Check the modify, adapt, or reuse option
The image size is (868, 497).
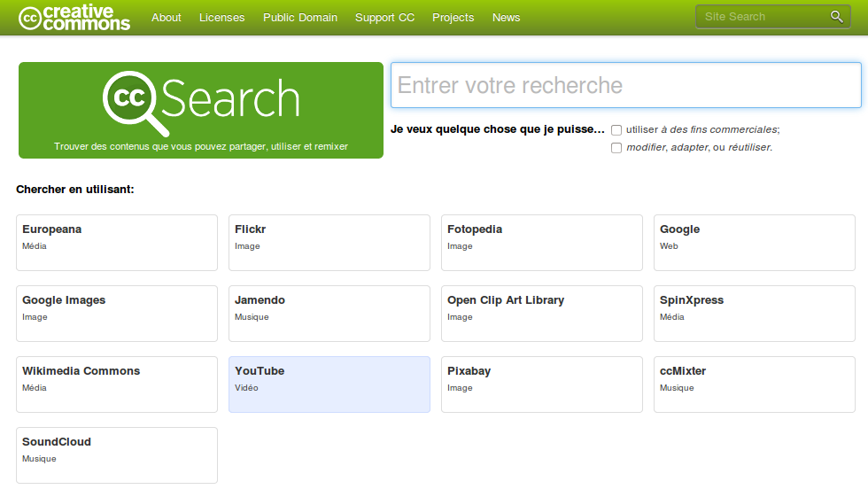tap(616, 148)
